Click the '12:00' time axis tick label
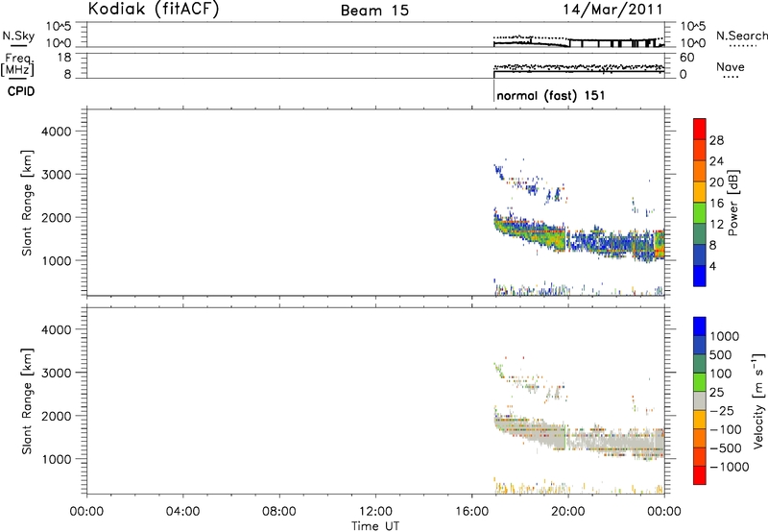 click(x=375, y=512)
